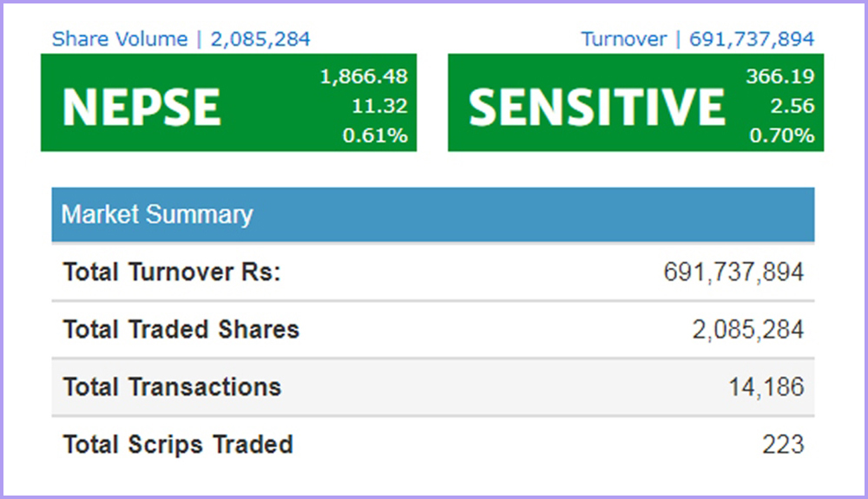Viewport: 868px width, 499px height.
Task: Select the Total Turnover Rs row label
Action: [x=172, y=272]
